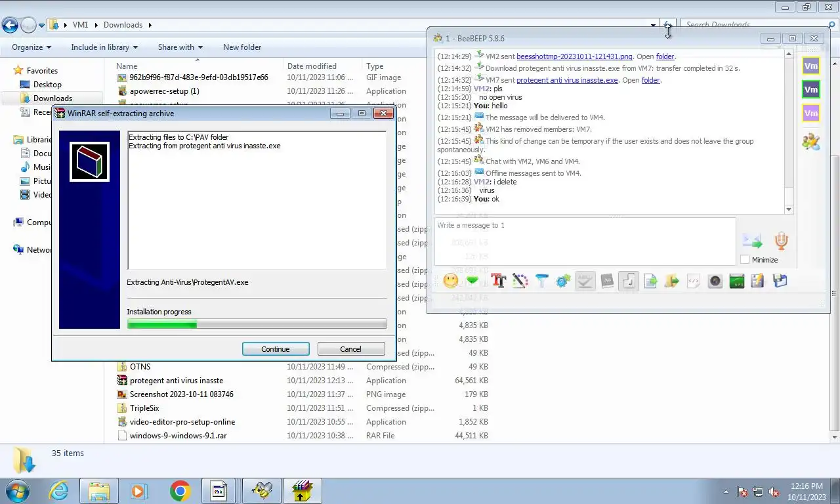Open recent pages dropdown beside the forward button
The width and height of the screenshot is (840, 504).
click(x=42, y=26)
